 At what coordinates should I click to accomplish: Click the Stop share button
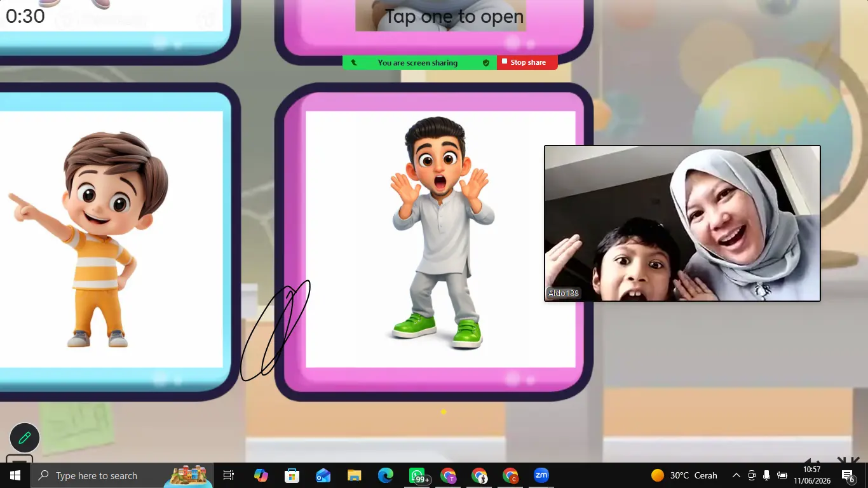pos(527,62)
